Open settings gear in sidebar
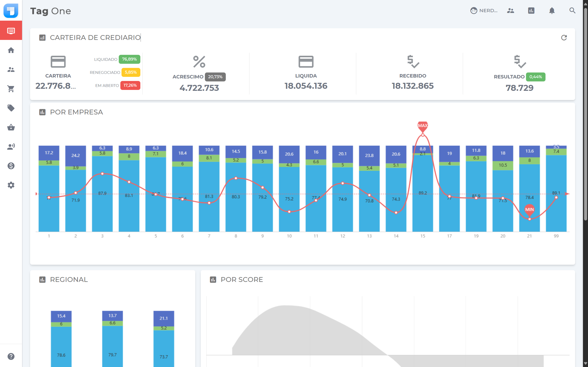 11,185
